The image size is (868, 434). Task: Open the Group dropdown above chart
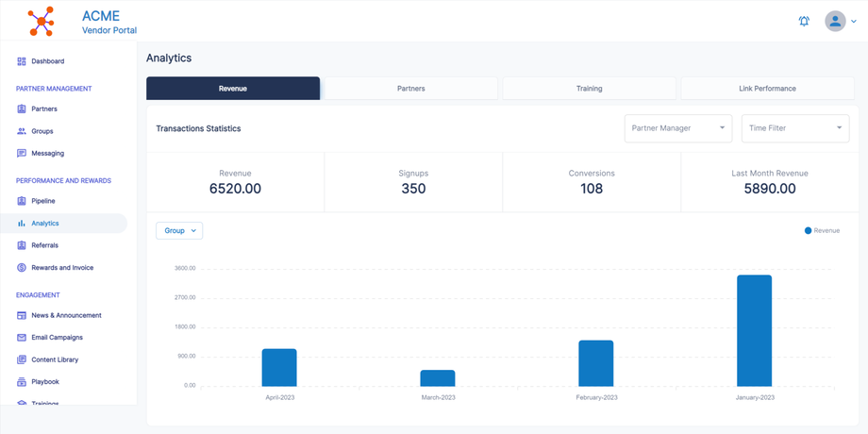pyautogui.click(x=179, y=231)
